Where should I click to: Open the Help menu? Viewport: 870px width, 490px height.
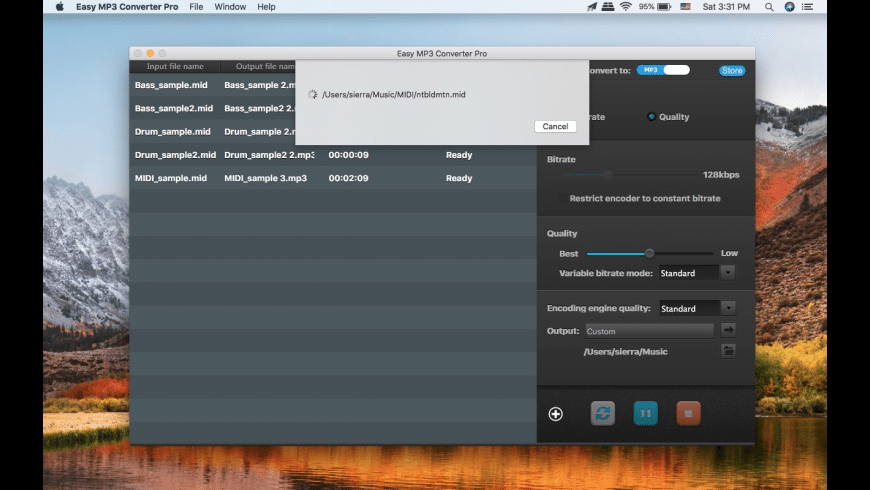coord(266,7)
